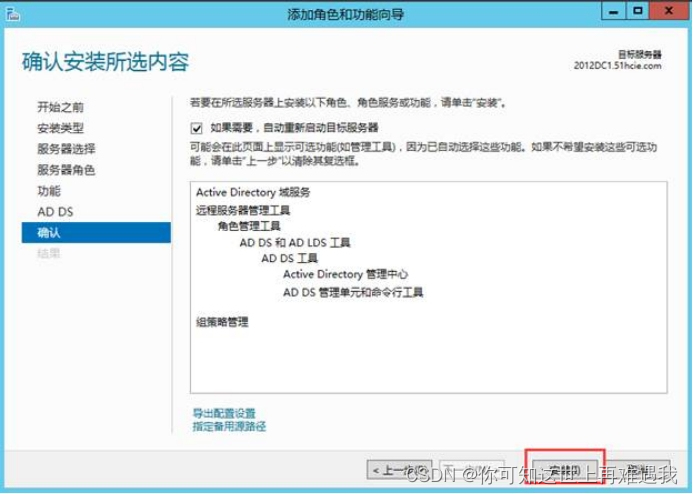Select Active Directory 域服务 entry

[x=253, y=192]
